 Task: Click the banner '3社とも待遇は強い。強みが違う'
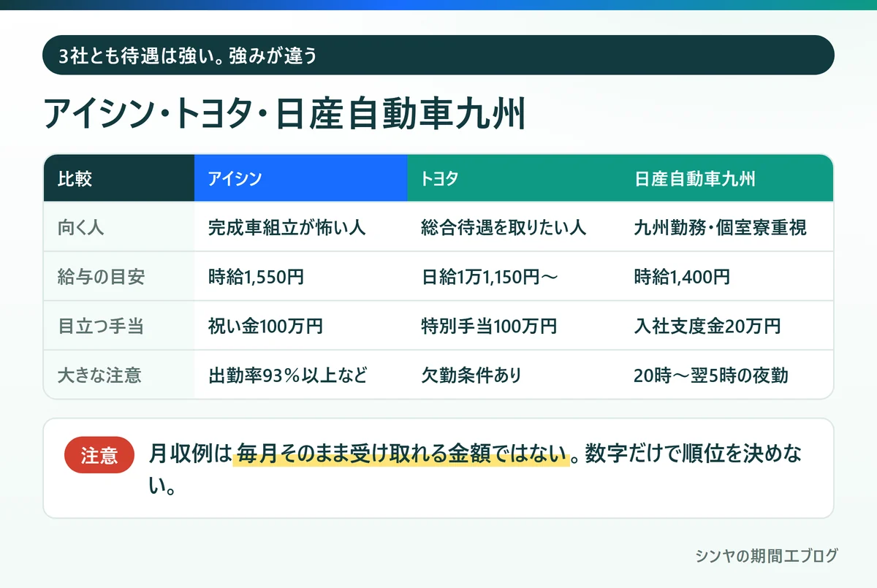click(438, 55)
